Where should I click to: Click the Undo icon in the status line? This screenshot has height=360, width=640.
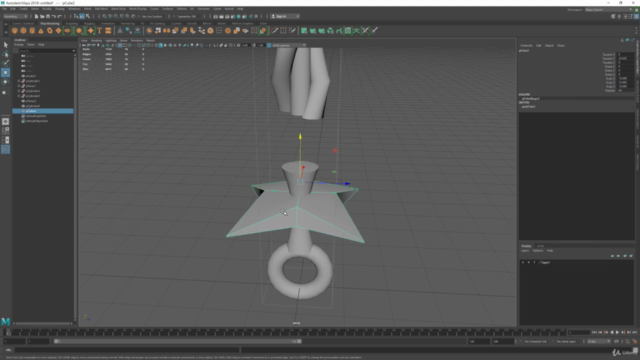[53, 16]
